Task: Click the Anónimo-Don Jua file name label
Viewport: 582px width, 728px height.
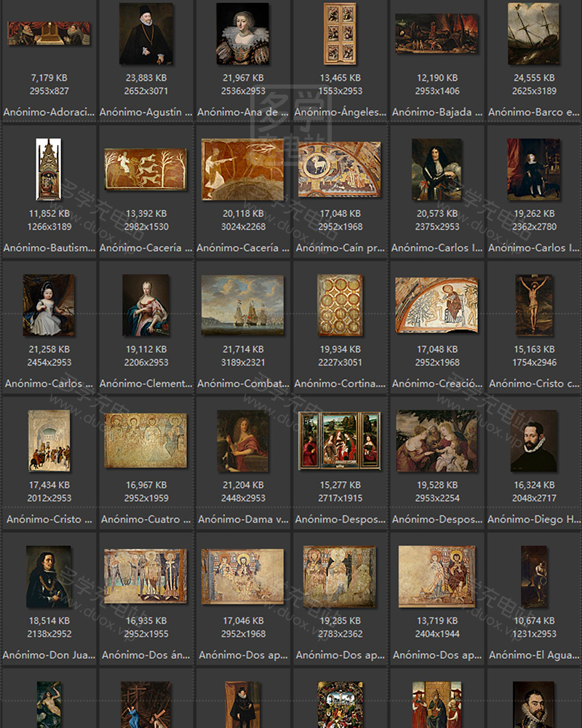Action: [49, 655]
